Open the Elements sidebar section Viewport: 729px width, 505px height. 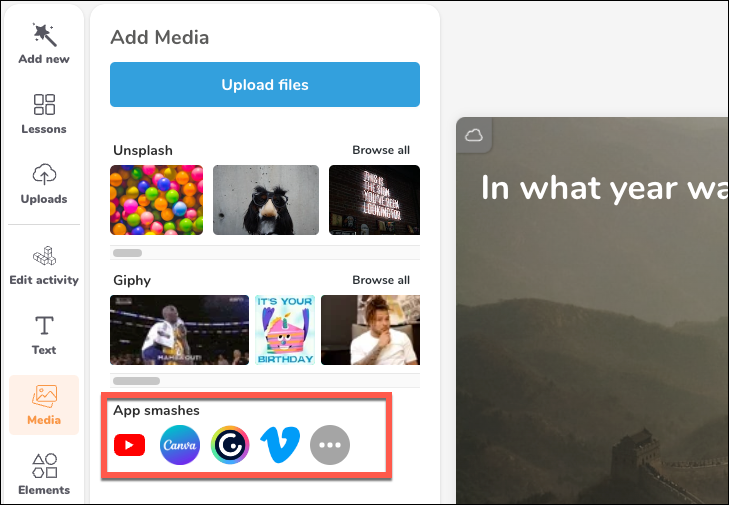tap(44, 474)
